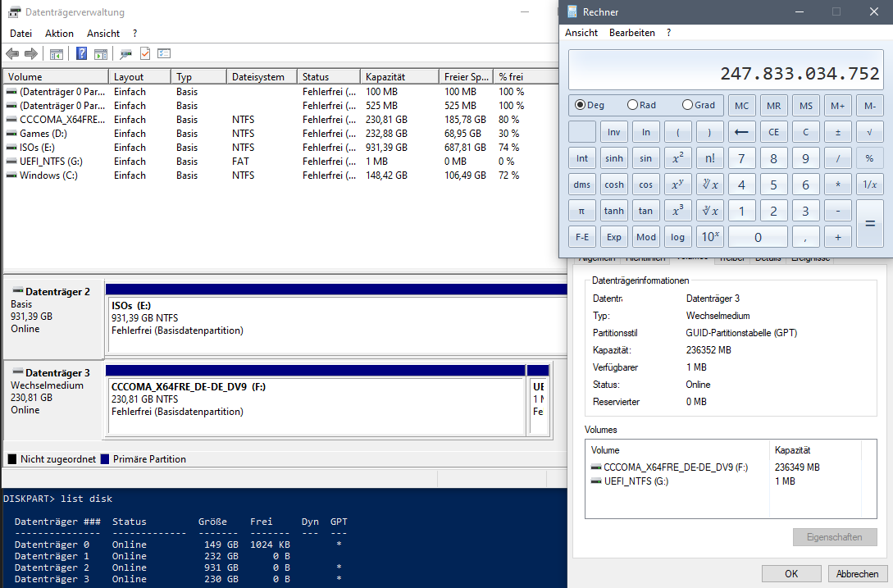This screenshot has height=588, width=893.
Task: Click the greyed Eigenschaften button
Action: click(x=834, y=536)
